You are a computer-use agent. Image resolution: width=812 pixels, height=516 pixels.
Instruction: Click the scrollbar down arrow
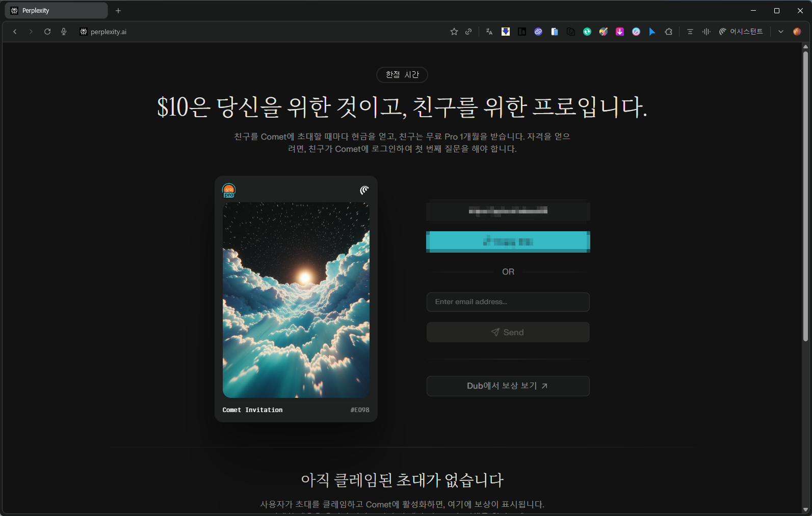pyautogui.click(x=805, y=510)
